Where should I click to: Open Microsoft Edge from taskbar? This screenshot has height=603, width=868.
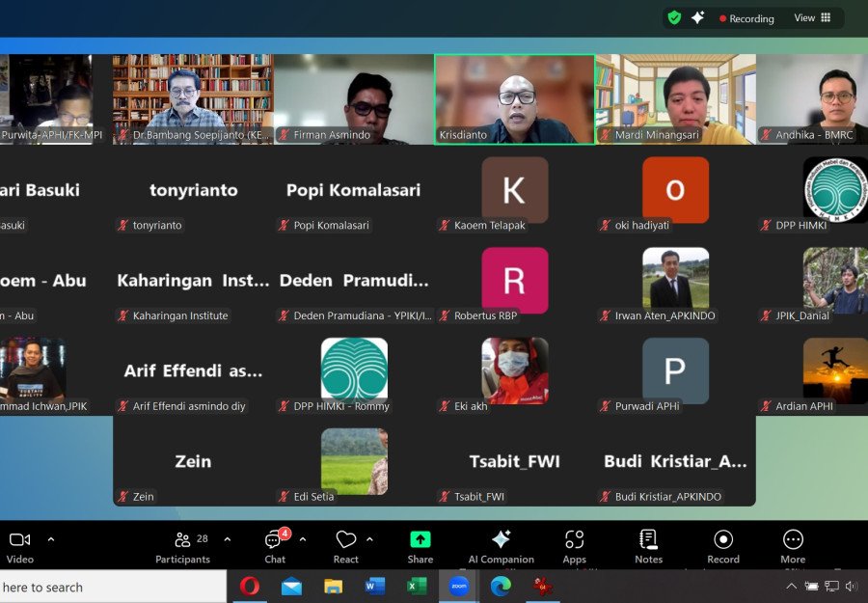(x=501, y=586)
